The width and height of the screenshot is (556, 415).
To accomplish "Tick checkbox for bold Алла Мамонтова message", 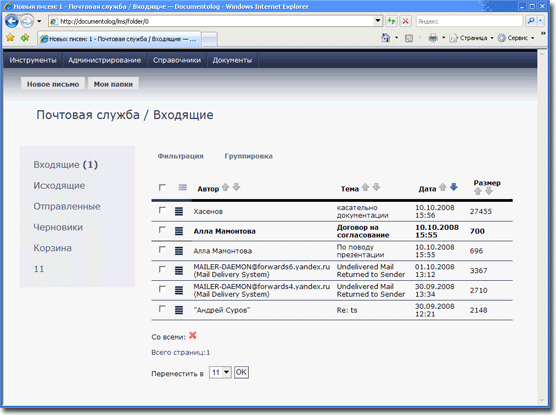I will pyautogui.click(x=162, y=230).
